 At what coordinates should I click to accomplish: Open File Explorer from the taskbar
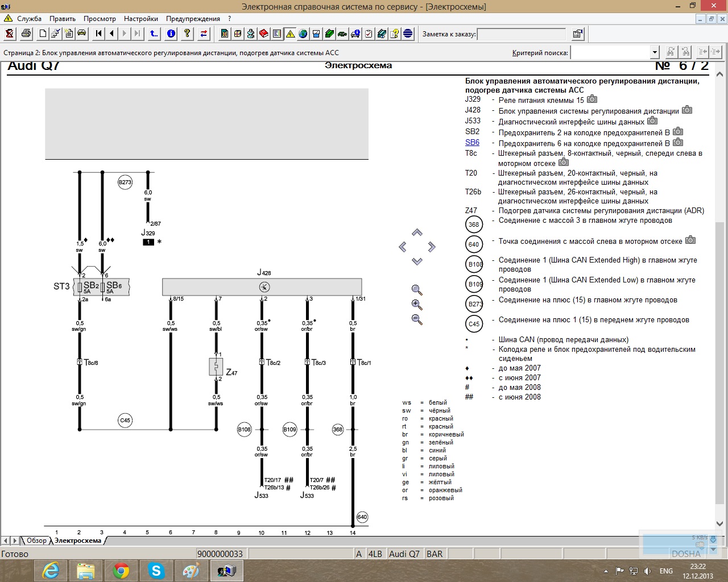[85, 571]
